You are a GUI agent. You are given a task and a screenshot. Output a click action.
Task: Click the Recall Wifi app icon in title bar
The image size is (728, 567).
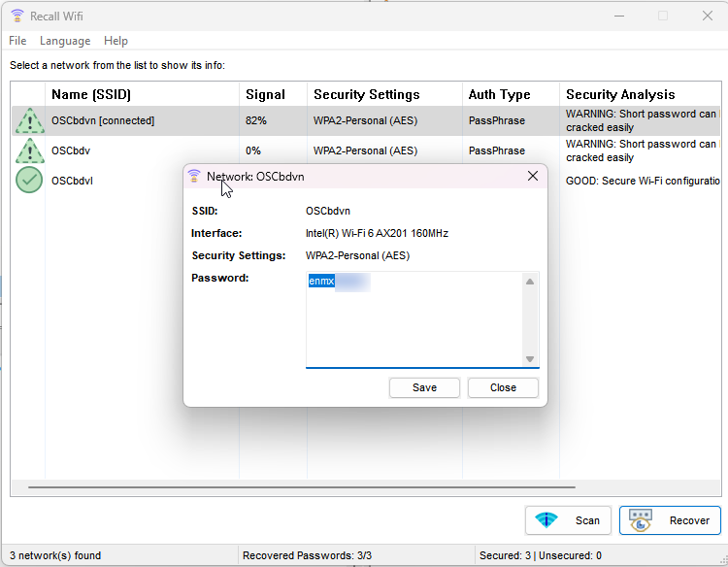pos(17,16)
